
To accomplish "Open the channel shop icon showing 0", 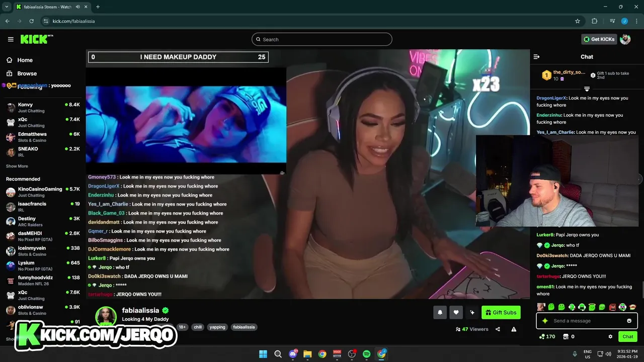I will click(569, 336).
